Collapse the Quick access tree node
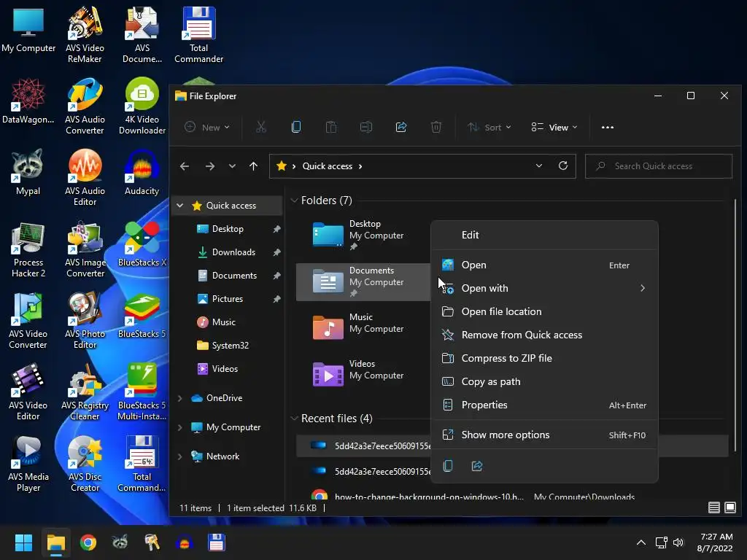Screen dimensions: 747x560 pyautogui.click(x=180, y=206)
